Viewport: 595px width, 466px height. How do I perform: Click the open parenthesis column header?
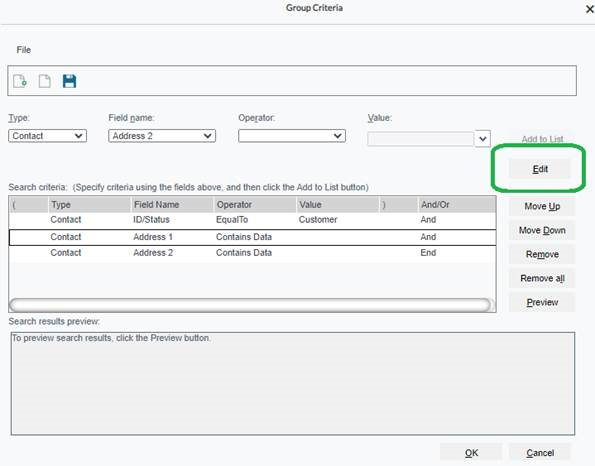(x=28, y=205)
